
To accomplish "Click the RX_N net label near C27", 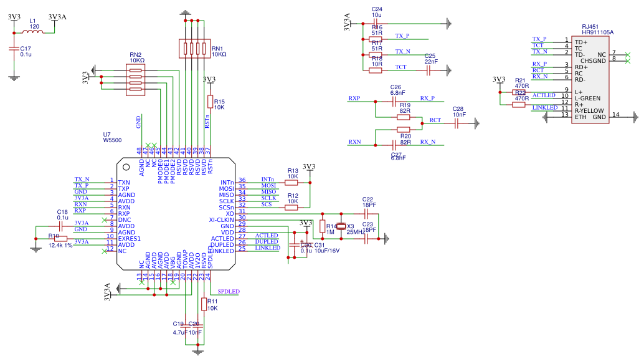I will coord(427,142).
